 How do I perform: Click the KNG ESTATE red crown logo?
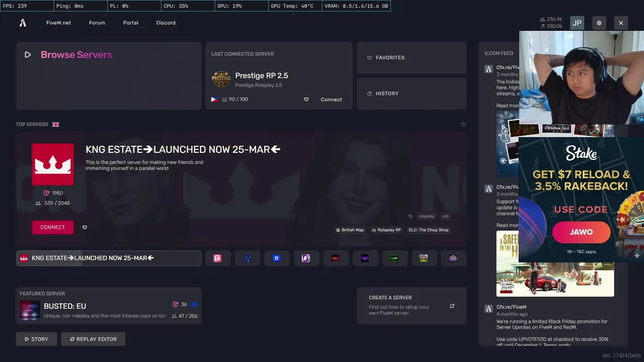click(53, 164)
